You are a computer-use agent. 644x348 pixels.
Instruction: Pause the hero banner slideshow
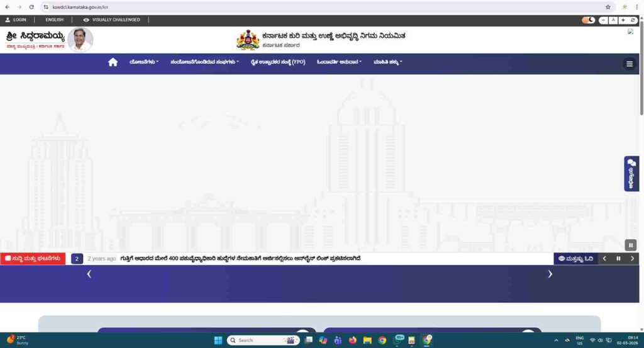pos(630,245)
